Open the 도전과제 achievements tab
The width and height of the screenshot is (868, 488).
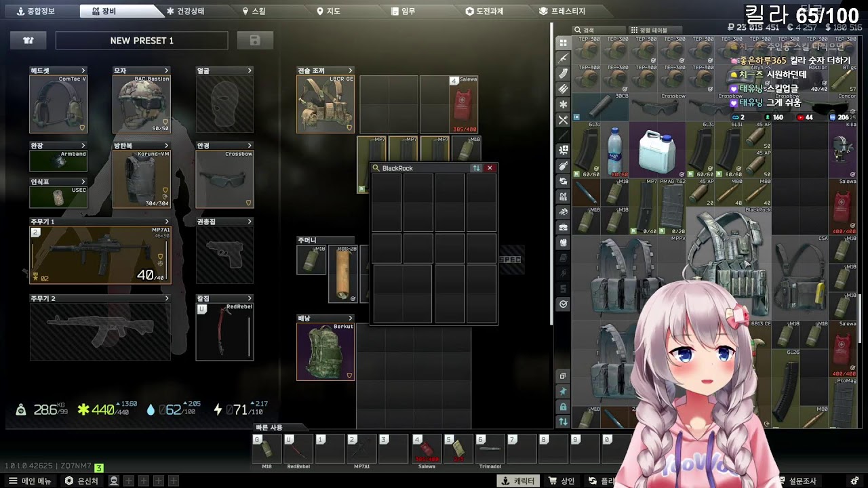(485, 12)
